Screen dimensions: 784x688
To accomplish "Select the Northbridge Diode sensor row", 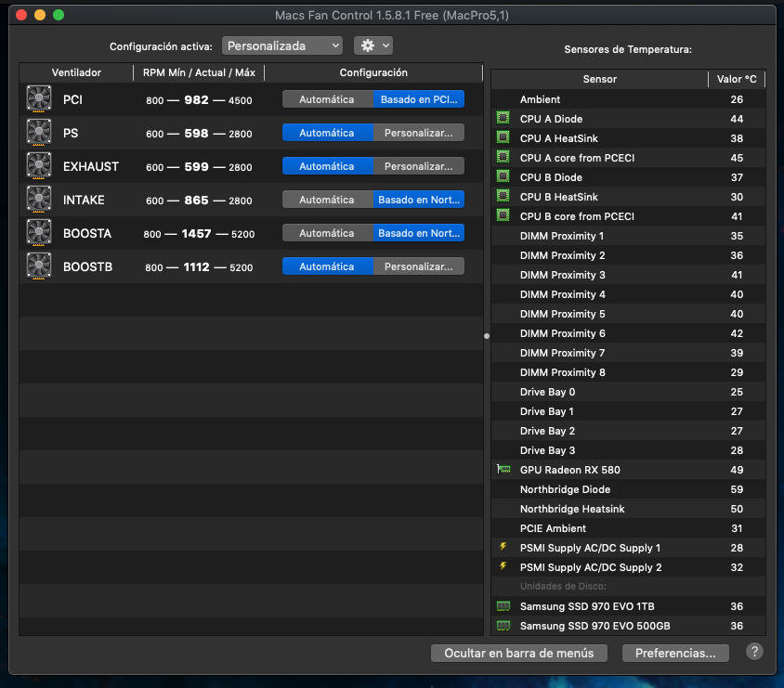I will coord(565,489).
